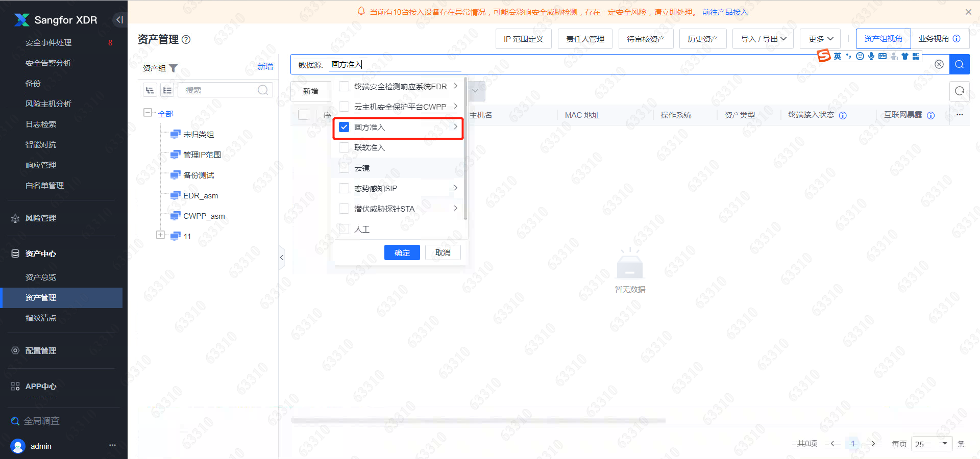This screenshot has width=980, height=459.
Task: Open the more columns ellipsis icon in table header
Action: pos(960,115)
